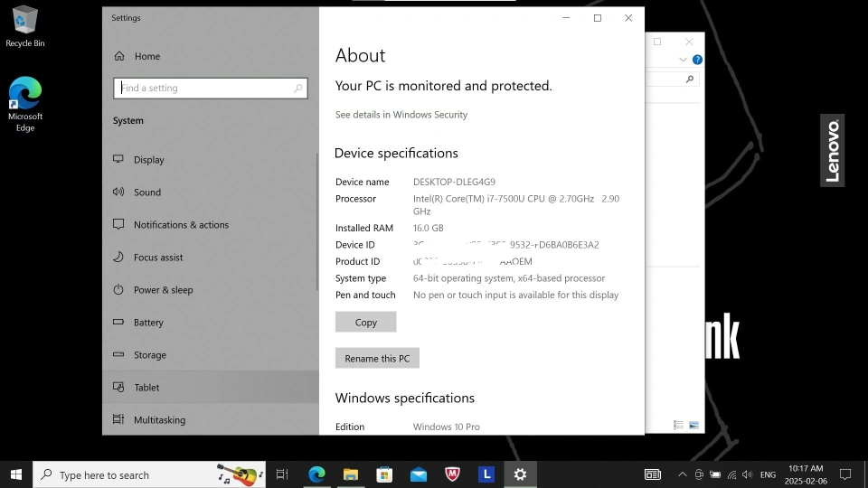
Task: Open Notifications & actions settings
Action: tap(181, 225)
